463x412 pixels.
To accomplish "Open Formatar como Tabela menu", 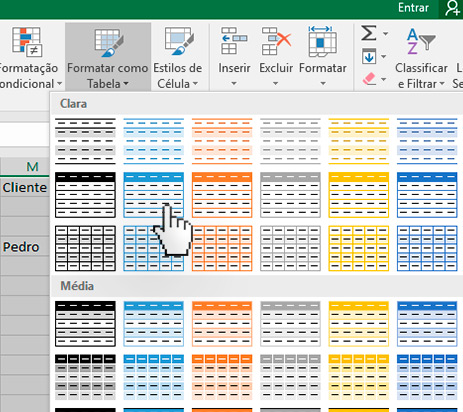I will point(108,57).
